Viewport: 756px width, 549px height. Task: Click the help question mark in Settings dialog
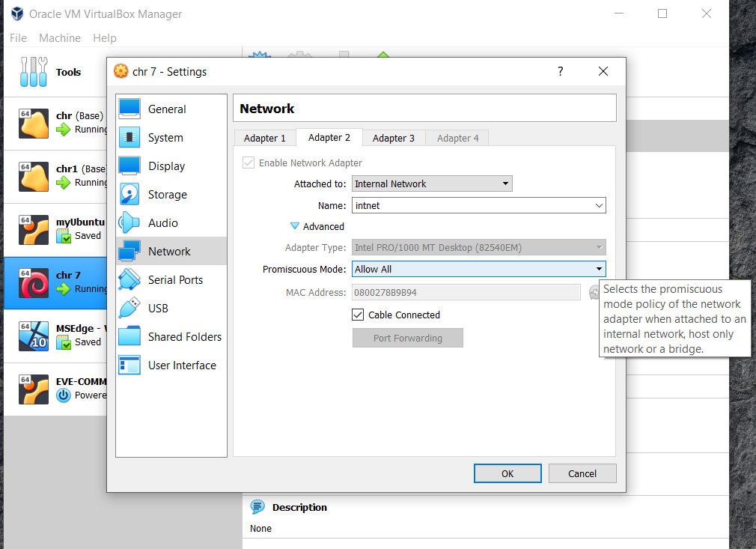click(560, 71)
